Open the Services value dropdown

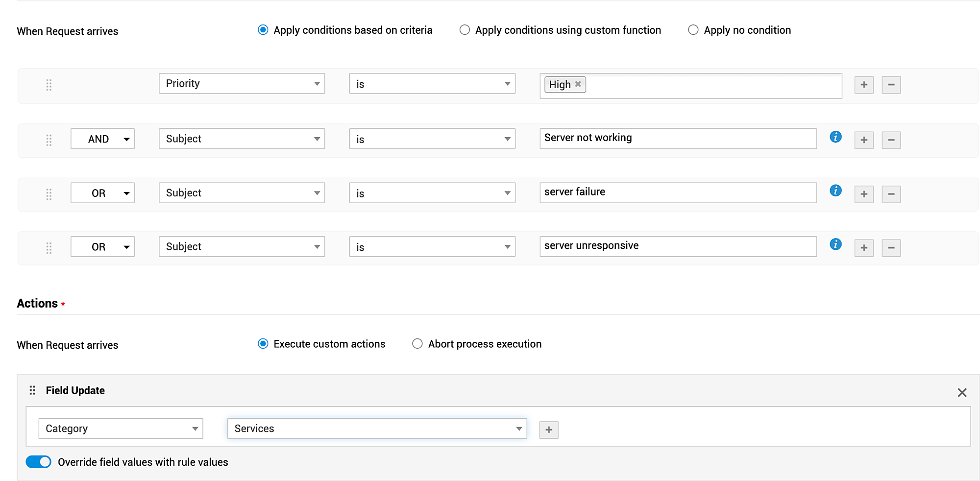pos(377,429)
